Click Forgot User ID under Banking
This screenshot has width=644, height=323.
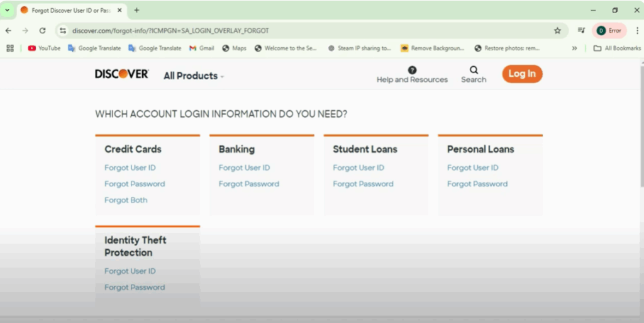(244, 167)
